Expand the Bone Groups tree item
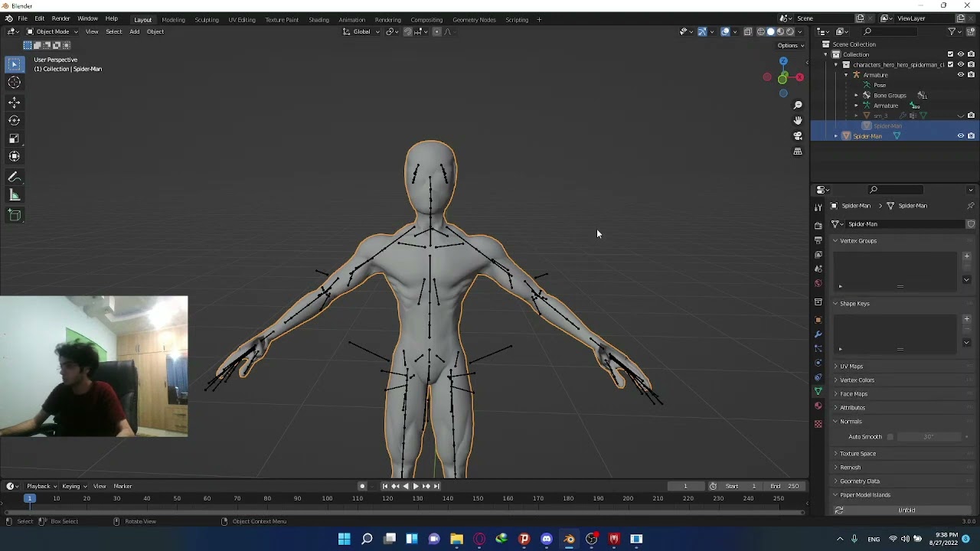Viewport: 980px width, 551px height. coord(856,96)
